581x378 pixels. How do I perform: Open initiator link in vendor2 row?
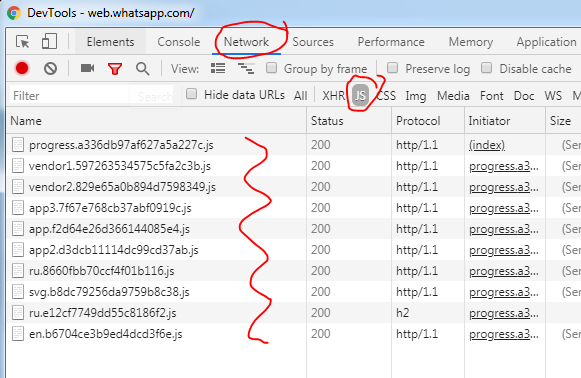(x=504, y=187)
